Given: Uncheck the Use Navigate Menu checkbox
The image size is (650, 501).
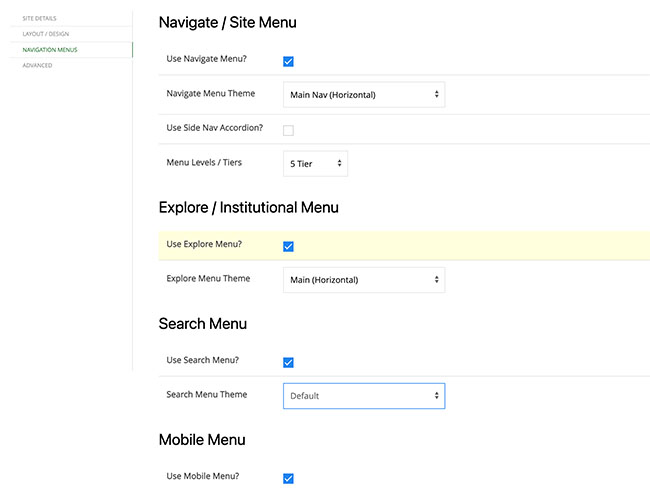Looking at the screenshot, I should coord(288,61).
